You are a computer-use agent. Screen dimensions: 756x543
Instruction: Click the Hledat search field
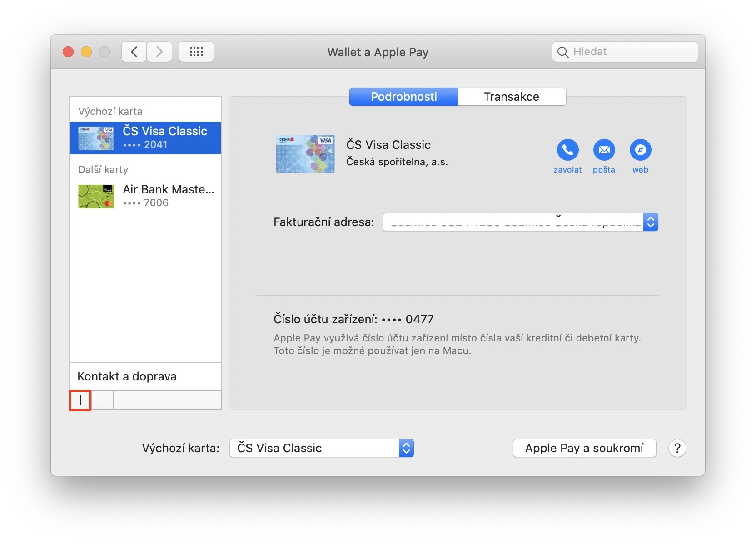pos(625,52)
